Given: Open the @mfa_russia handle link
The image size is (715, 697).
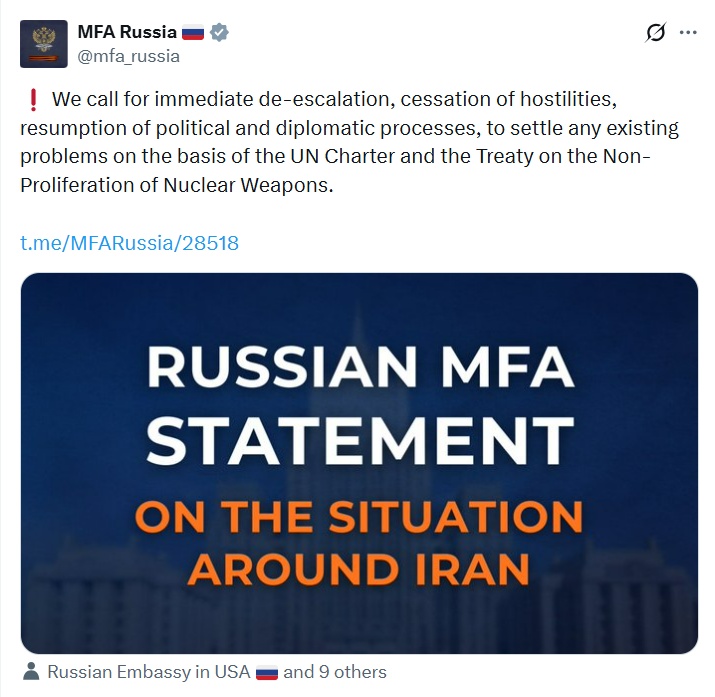Looking at the screenshot, I should tap(129, 56).
